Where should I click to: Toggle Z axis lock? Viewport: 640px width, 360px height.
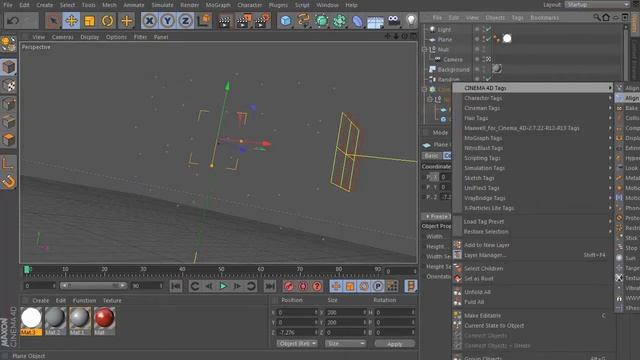click(185, 20)
